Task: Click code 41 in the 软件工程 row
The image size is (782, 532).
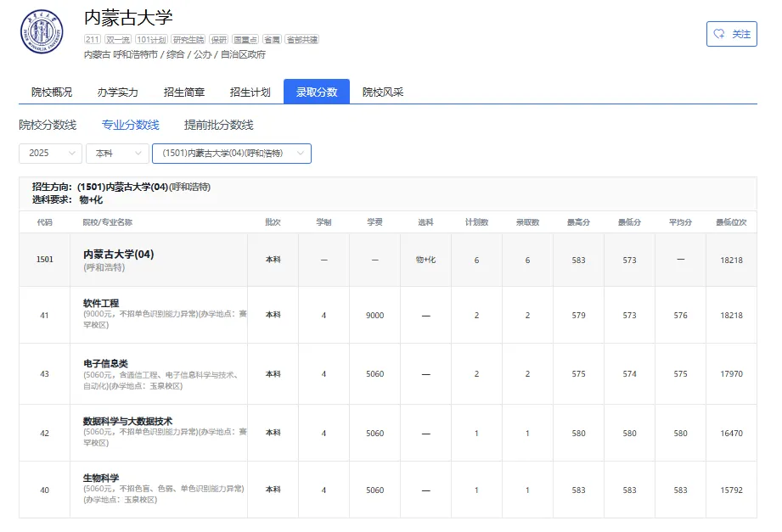Action: pos(44,315)
